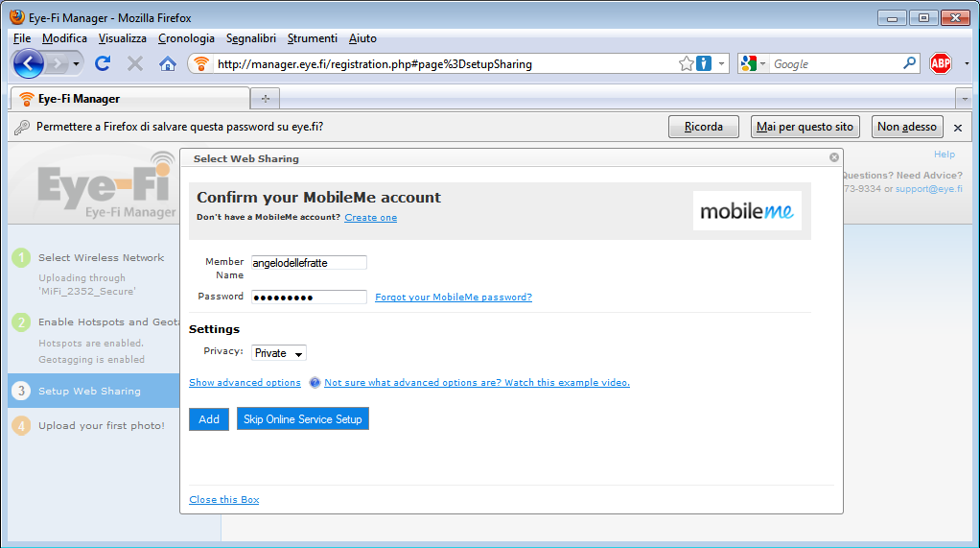Click the search magnifier icon
980x548 pixels.
click(909, 63)
